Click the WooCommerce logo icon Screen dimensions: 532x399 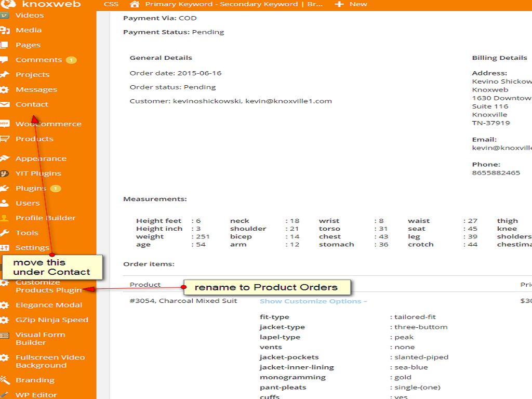(x=4, y=124)
